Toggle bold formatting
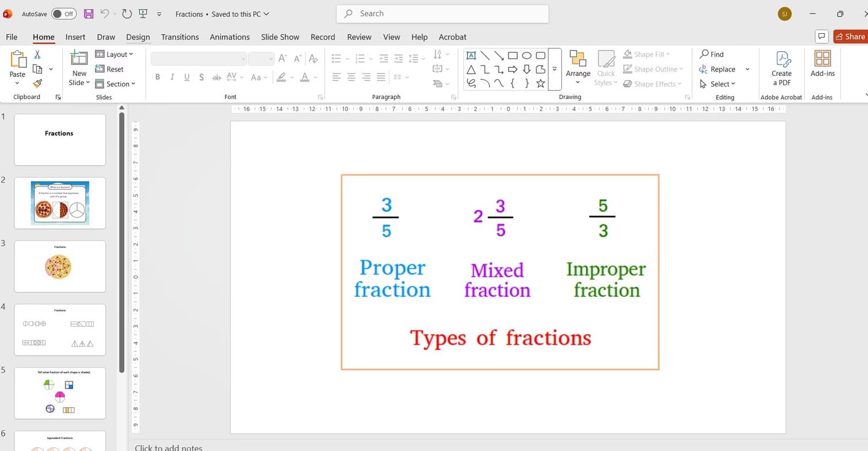 click(157, 77)
